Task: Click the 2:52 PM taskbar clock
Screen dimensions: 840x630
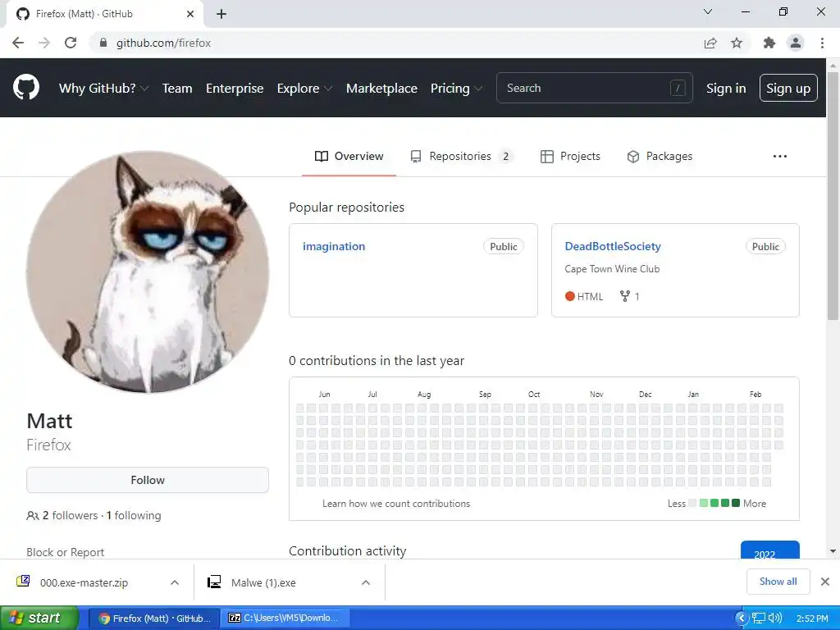Action: [x=812, y=619]
